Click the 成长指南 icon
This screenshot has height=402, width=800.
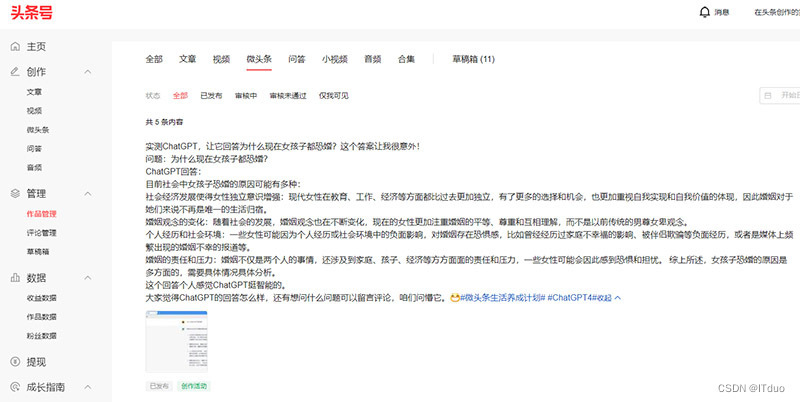[15, 387]
